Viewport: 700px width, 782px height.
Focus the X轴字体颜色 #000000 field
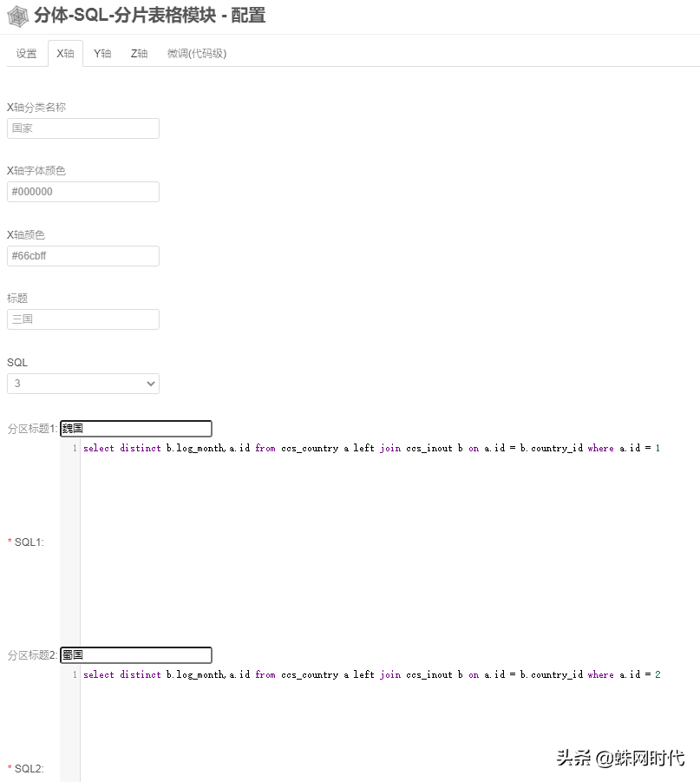pos(83,192)
